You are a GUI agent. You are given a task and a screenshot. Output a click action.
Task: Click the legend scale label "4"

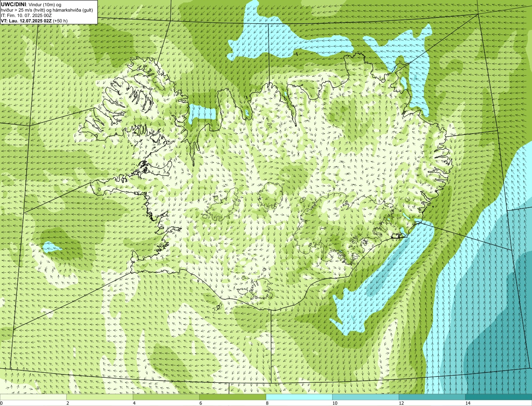tap(134, 403)
